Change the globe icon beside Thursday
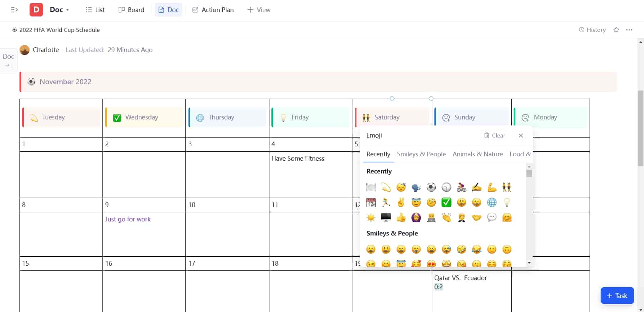644x312 pixels. (200, 117)
